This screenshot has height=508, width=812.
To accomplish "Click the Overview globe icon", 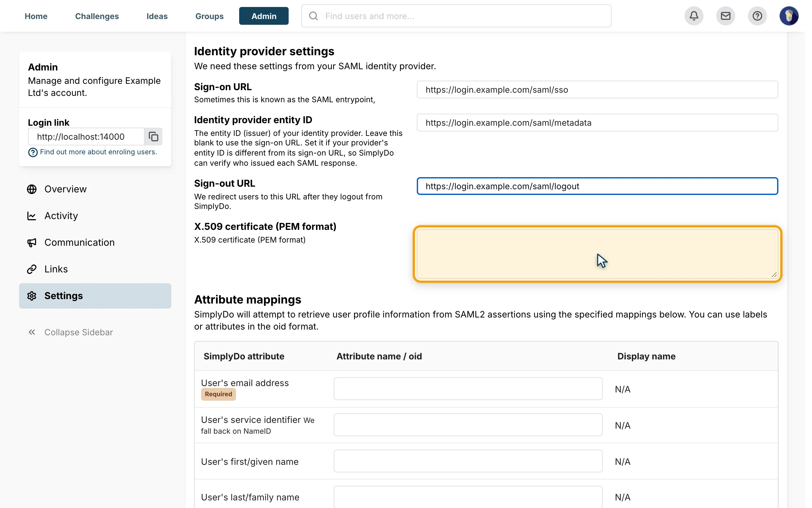I will 32,189.
